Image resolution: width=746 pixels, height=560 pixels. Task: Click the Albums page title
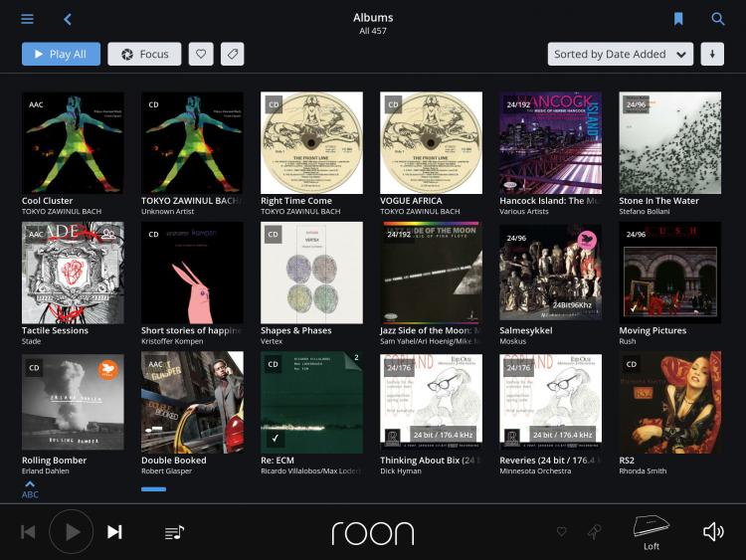(373, 18)
